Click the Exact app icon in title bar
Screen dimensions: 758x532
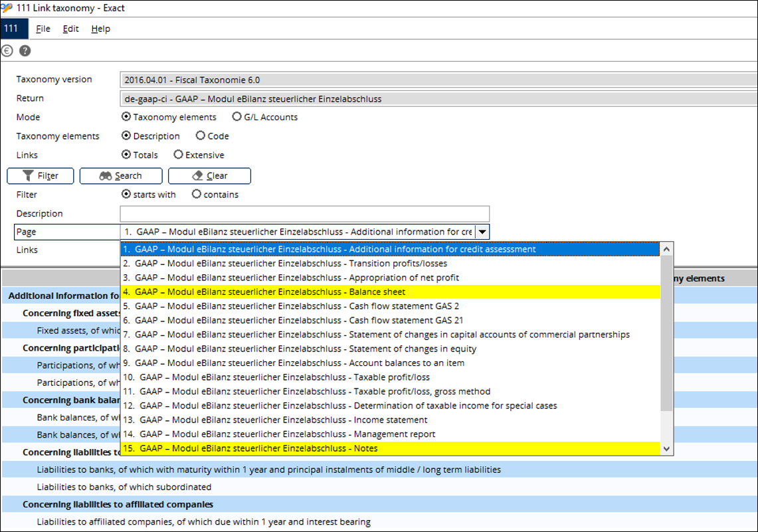coord(6,8)
